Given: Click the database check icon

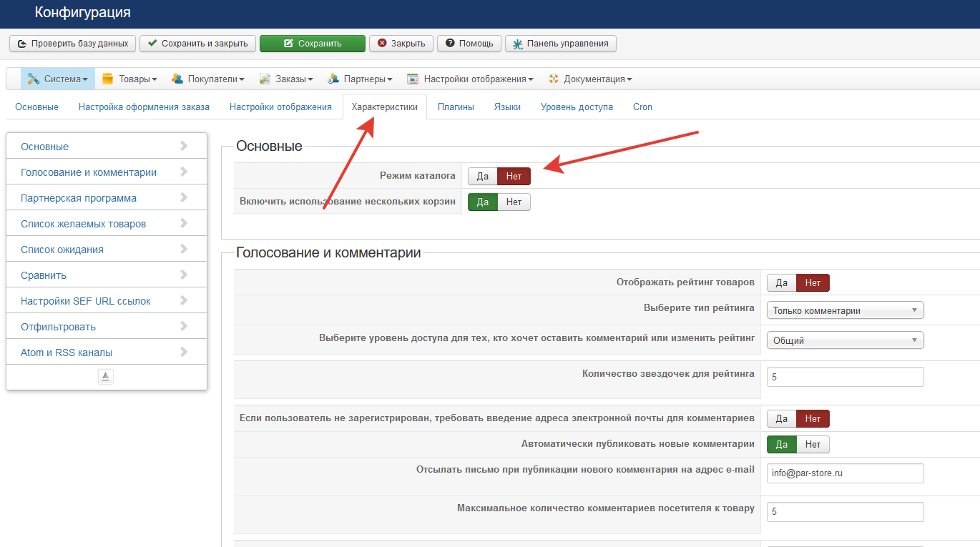Looking at the screenshot, I should pyautogui.click(x=21, y=44).
